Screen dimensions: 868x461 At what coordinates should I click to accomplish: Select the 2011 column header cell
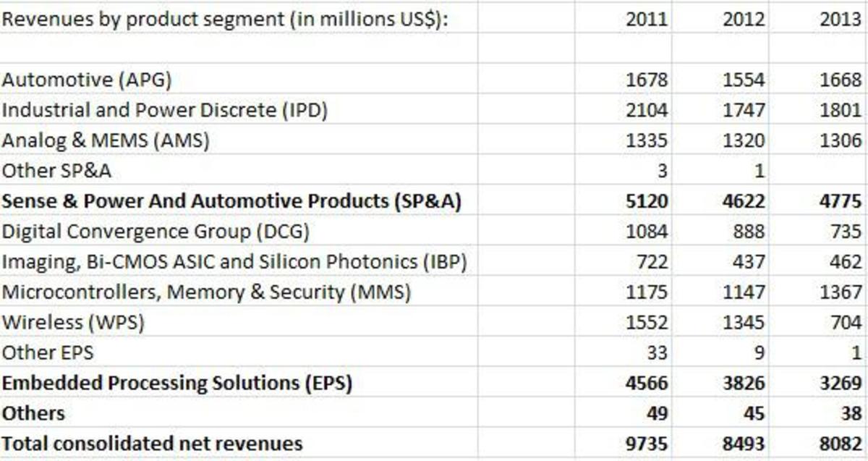pos(647,20)
